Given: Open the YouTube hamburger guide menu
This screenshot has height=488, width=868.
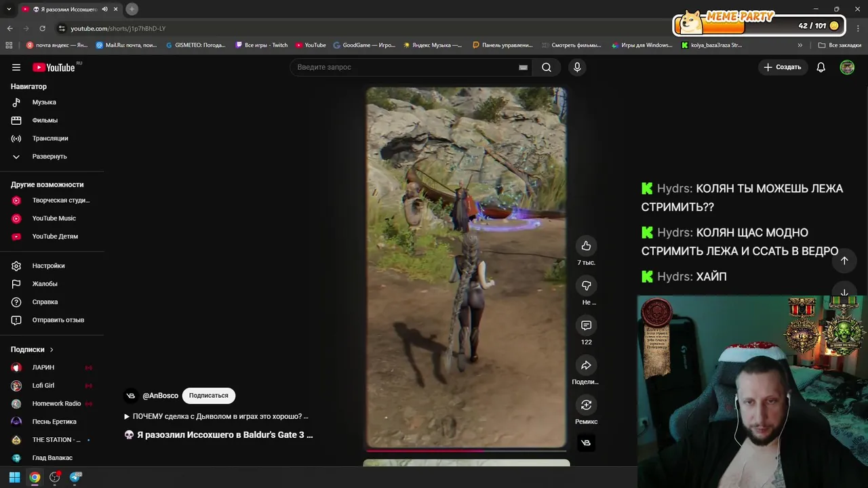Looking at the screenshot, I should [16, 67].
